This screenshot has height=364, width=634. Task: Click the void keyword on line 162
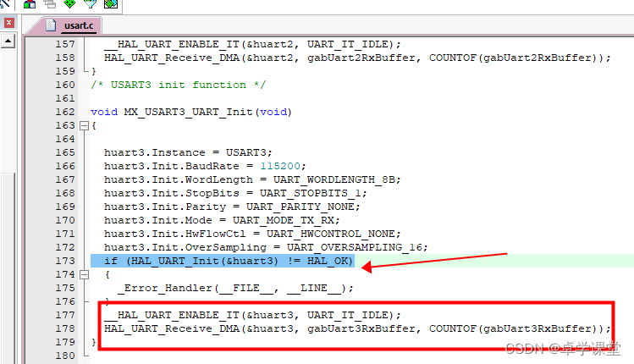tap(104, 112)
